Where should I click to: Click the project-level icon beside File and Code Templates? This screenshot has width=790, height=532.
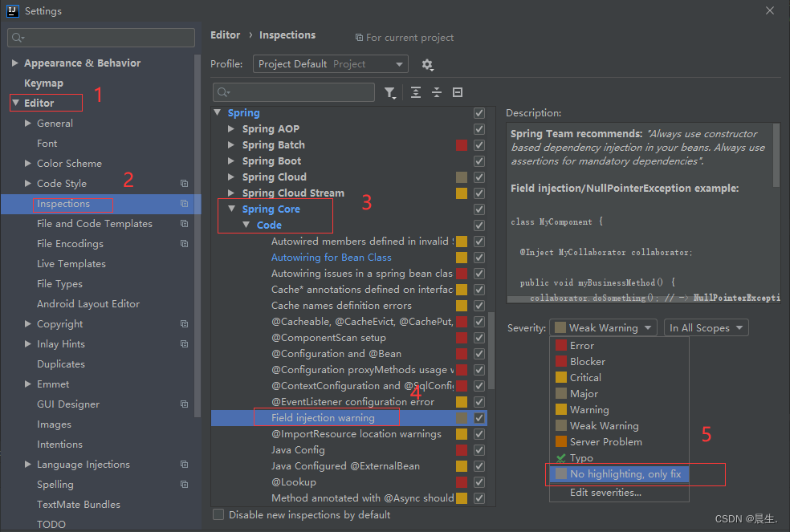click(x=185, y=223)
